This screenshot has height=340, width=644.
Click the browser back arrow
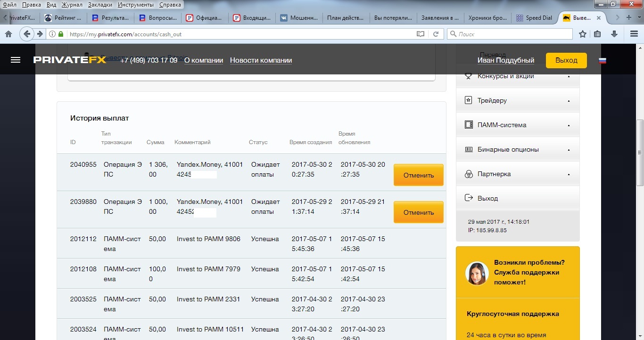27,34
